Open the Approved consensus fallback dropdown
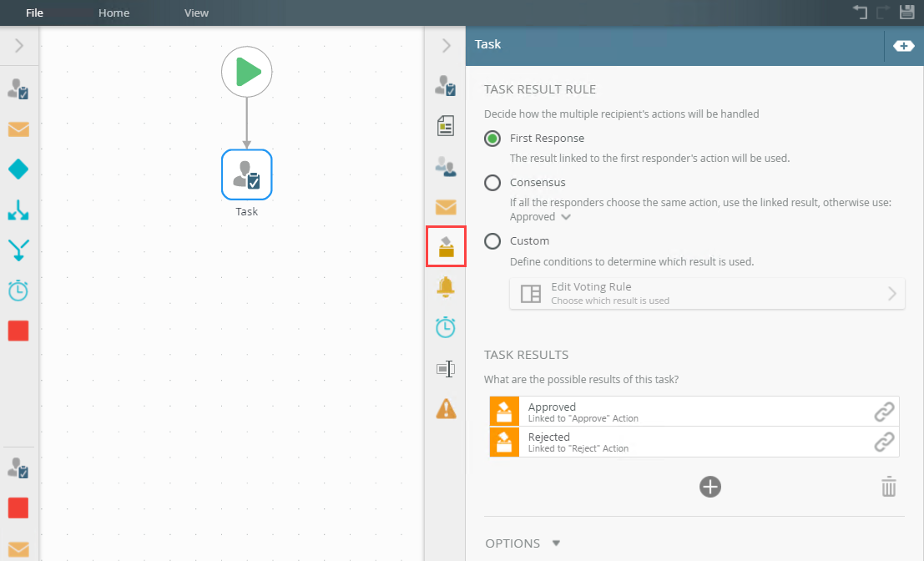The image size is (924, 561). point(540,217)
